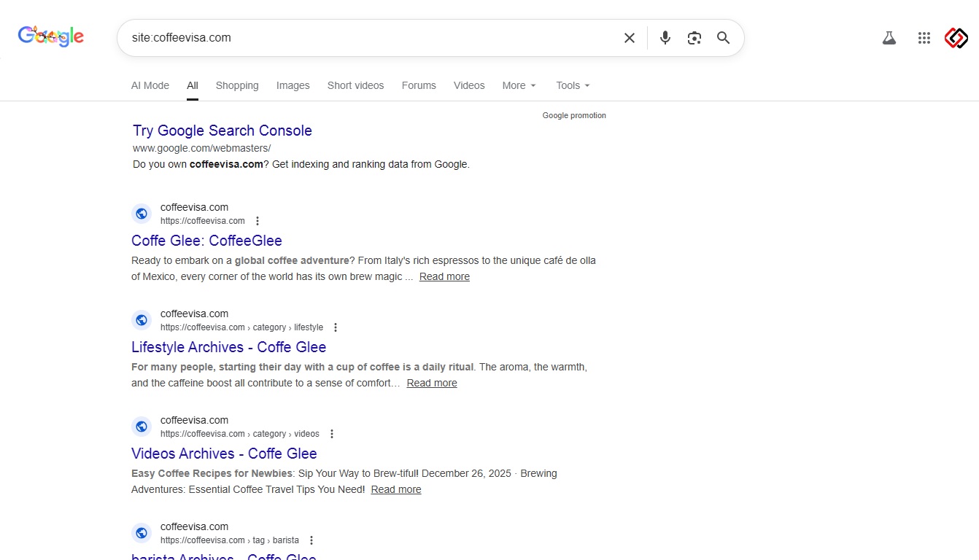Open the Coffe Glee: CoffeeGlee result
The height and width of the screenshot is (560, 979).
click(x=206, y=241)
